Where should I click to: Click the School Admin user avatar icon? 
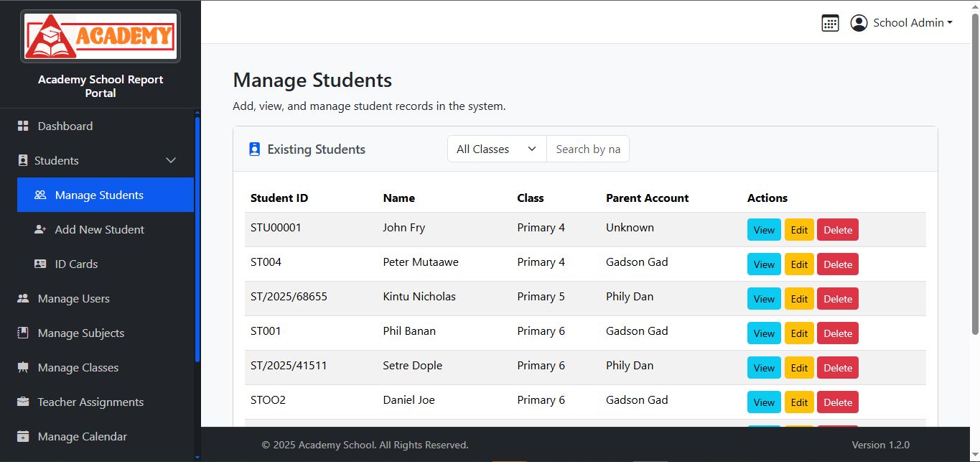(859, 23)
